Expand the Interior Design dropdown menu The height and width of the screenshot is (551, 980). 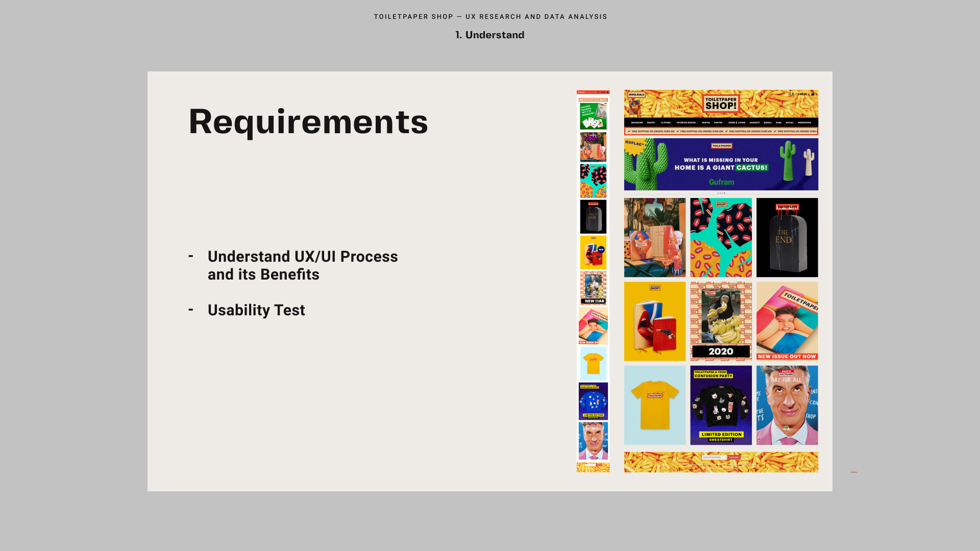(687, 122)
